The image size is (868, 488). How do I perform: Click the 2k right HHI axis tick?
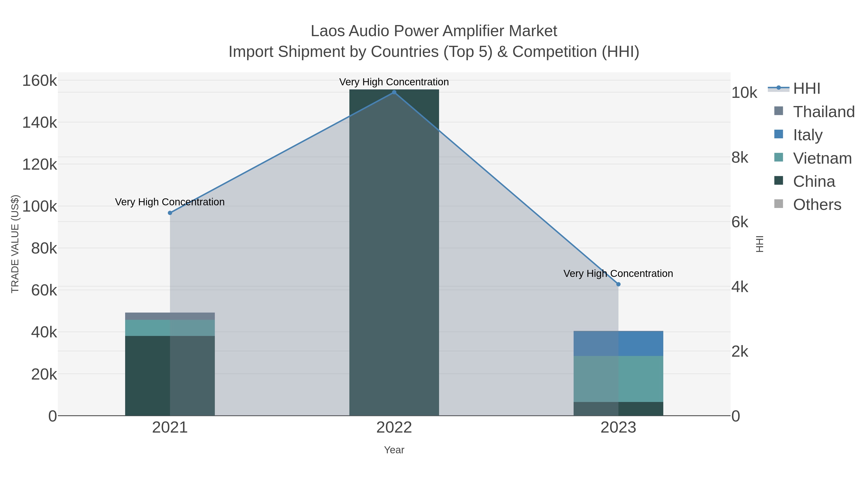pos(740,352)
